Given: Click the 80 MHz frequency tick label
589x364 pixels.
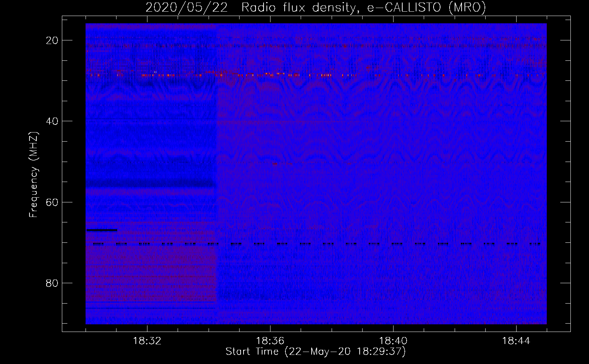Looking at the screenshot, I should (x=52, y=283).
